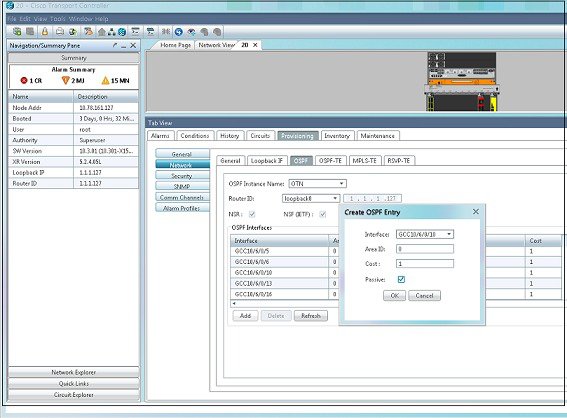Open the Alarms tab

pyautogui.click(x=160, y=136)
